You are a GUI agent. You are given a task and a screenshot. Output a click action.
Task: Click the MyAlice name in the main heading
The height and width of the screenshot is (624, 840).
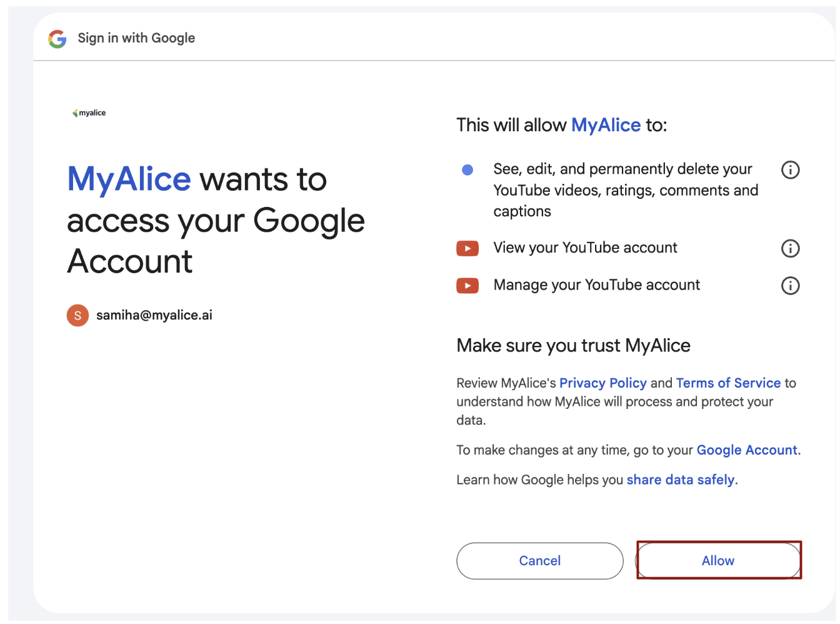click(x=129, y=179)
